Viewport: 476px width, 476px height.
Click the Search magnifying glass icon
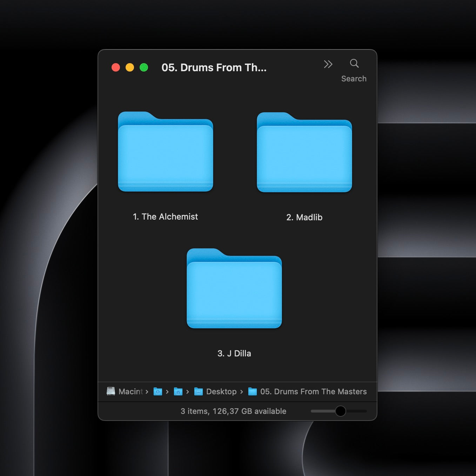click(354, 63)
